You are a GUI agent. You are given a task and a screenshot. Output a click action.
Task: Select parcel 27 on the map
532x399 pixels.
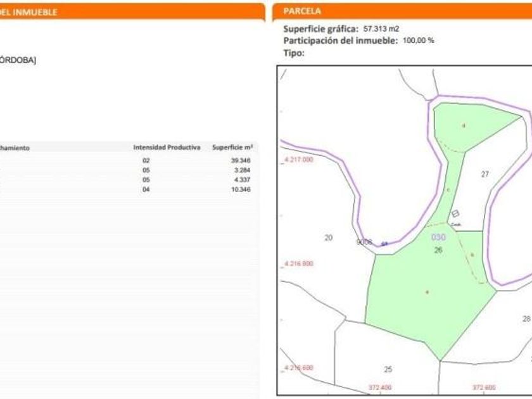(x=485, y=174)
